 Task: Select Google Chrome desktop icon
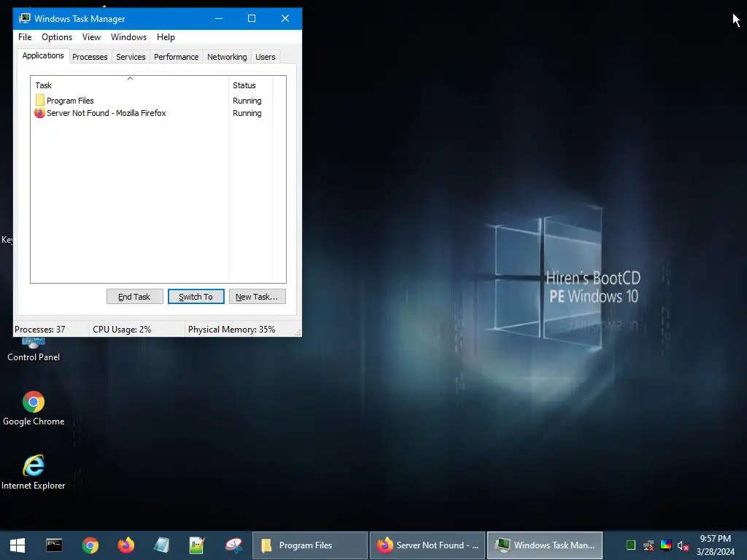[x=34, y=408]
